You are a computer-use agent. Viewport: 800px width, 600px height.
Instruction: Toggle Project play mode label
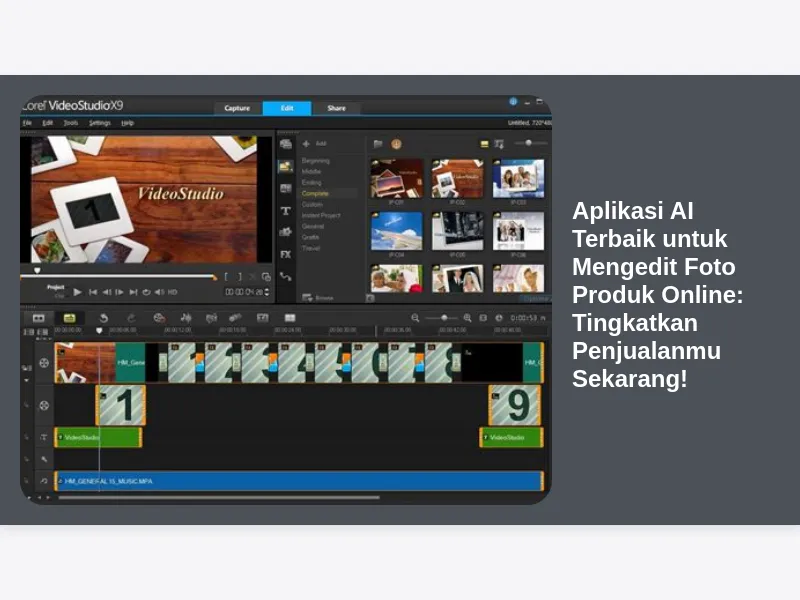(56, 287)
